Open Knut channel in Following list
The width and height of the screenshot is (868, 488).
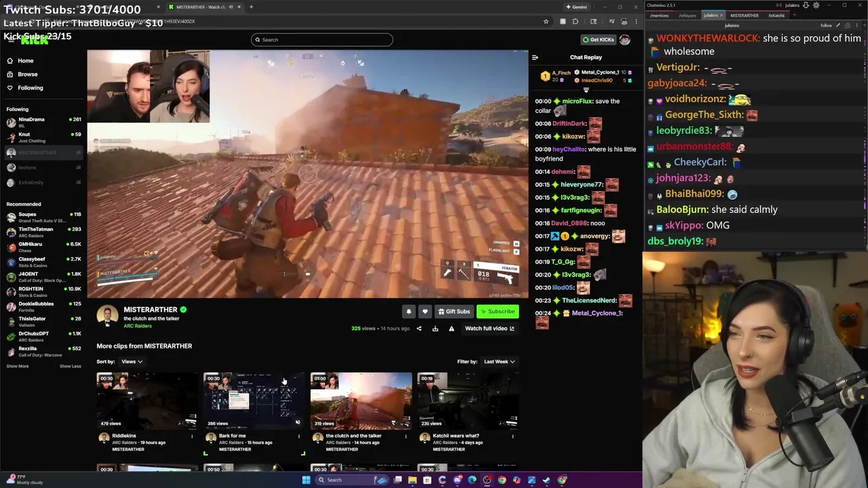(x=43, y=137)
